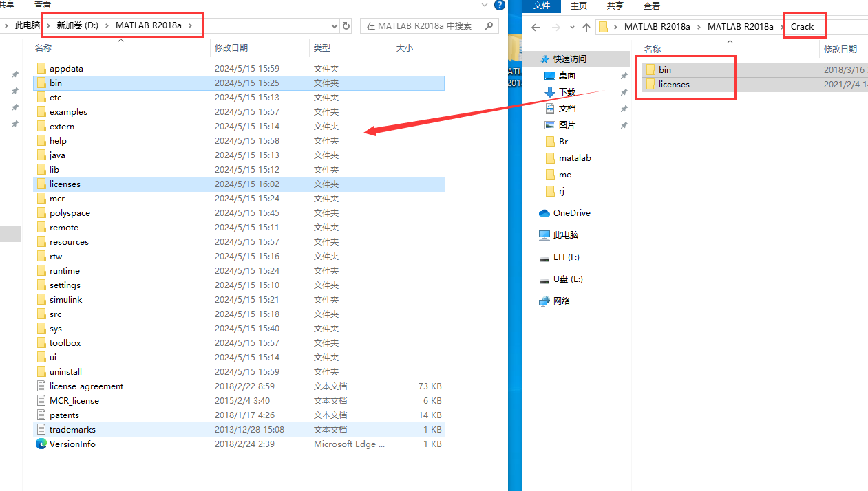Screen dimensions: 868x491
Task: Refresh the left window address bar
Action: (346, 26)
